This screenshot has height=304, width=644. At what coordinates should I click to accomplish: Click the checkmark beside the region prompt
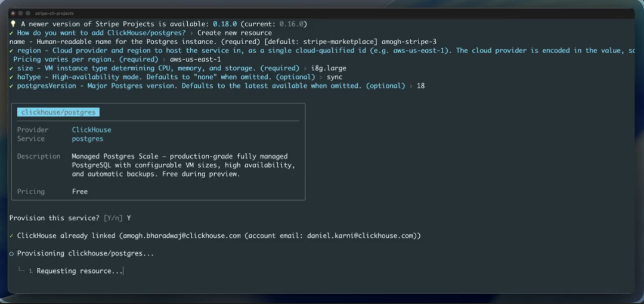click(11, 51)
